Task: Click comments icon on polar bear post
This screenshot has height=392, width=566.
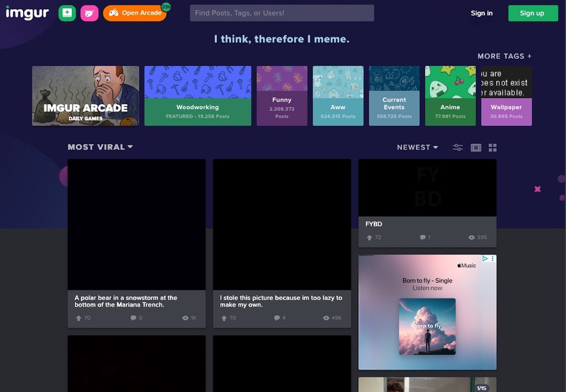Action: [x=133, y=318]
